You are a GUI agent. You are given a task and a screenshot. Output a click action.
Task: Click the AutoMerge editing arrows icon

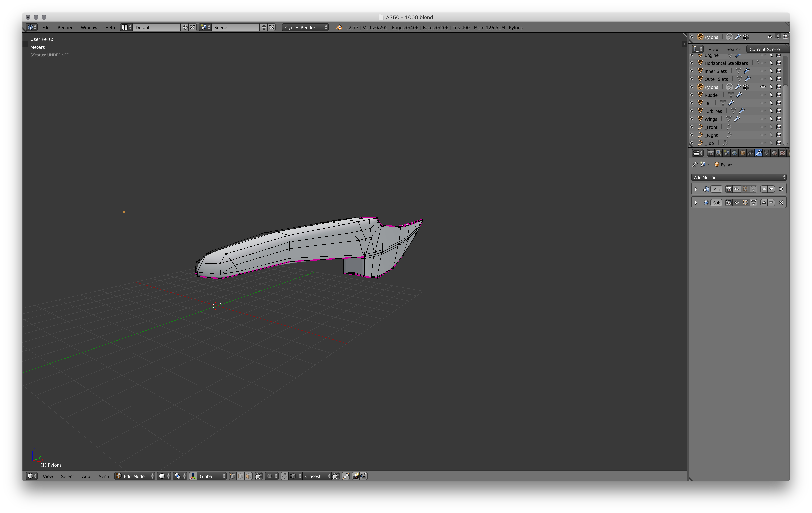click(346, 476)
